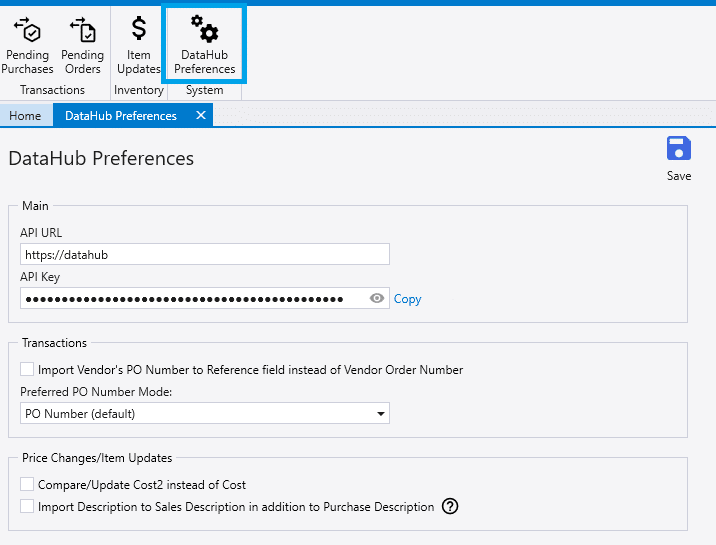Select the 'Transactions' ribbon group label

[53, 90]
